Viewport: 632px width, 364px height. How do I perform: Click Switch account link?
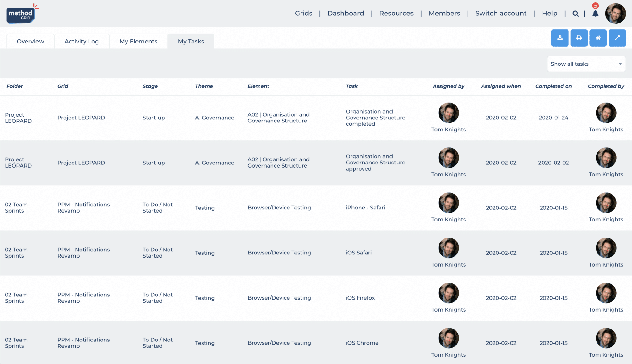[x=501, y=13]
